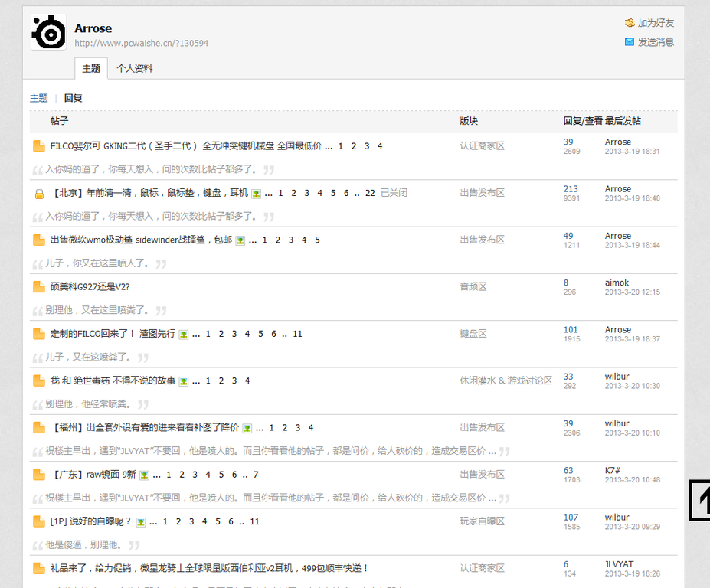Click folder icon of 【广东】raw镜面 thread

point(39,475)
